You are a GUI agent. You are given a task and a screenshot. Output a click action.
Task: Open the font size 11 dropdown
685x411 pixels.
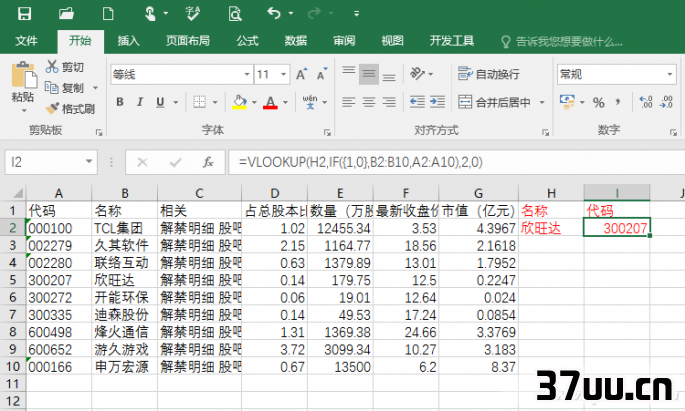[284, 74]
